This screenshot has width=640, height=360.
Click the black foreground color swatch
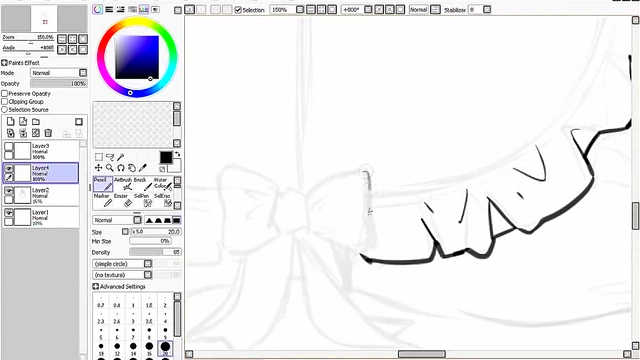(x=166, y=158)
